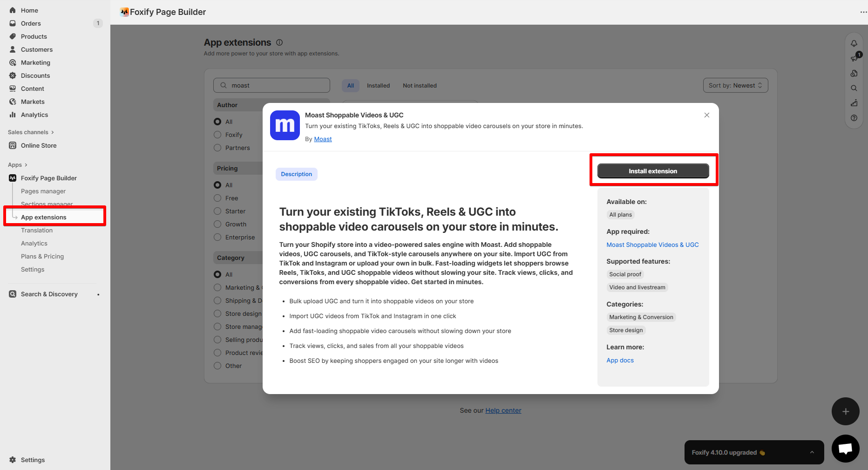Click the moast search field
This screenshot has height=470, width=868.
pyautogui.click(x=271, y=85)
